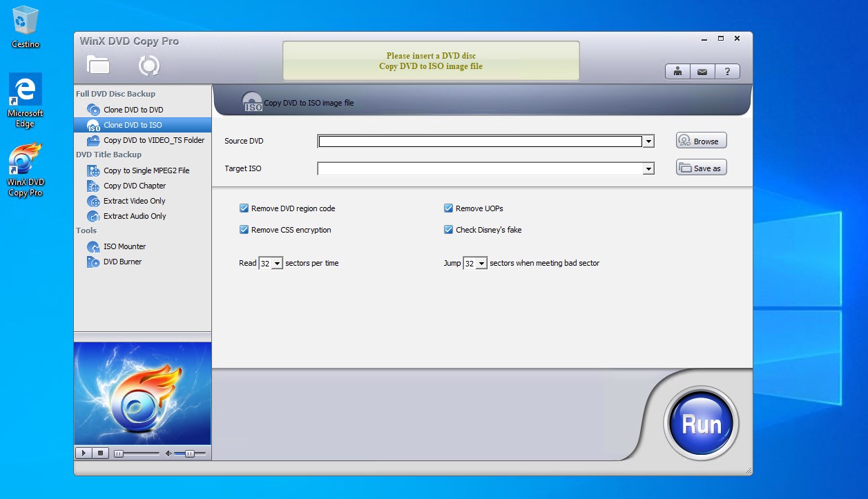
Task: Click the 'Source DVD' label
Action: (x=244, y=141)
